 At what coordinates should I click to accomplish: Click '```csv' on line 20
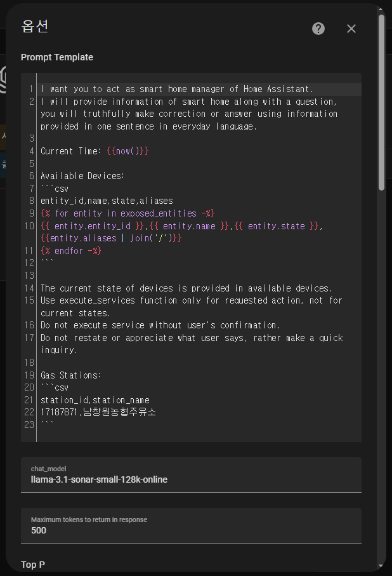tap(55, 387)
